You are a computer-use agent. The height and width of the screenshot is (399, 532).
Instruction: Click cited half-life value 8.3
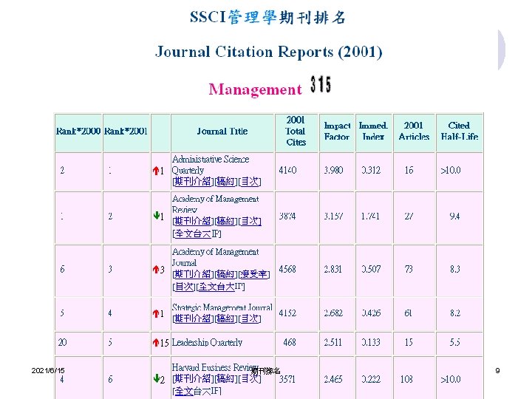(455, 270)
